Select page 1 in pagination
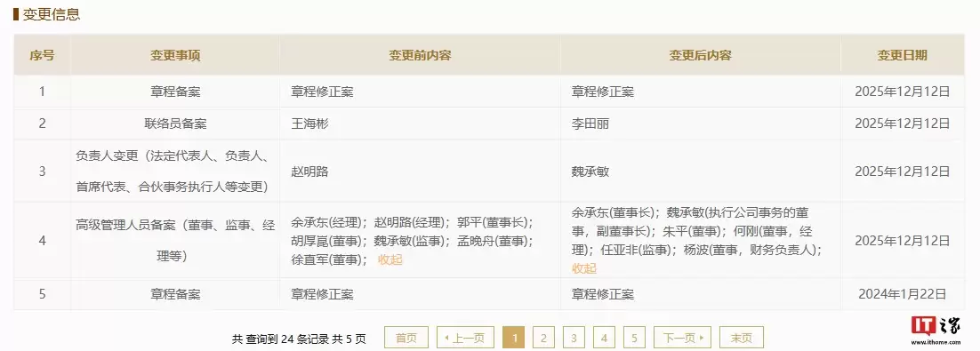 pos(514,338)
